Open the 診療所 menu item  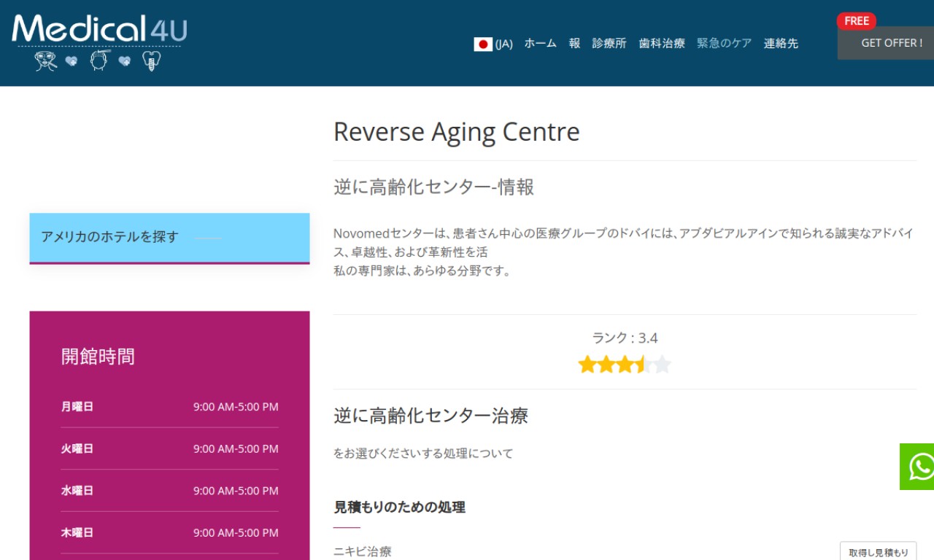[609, 44]
